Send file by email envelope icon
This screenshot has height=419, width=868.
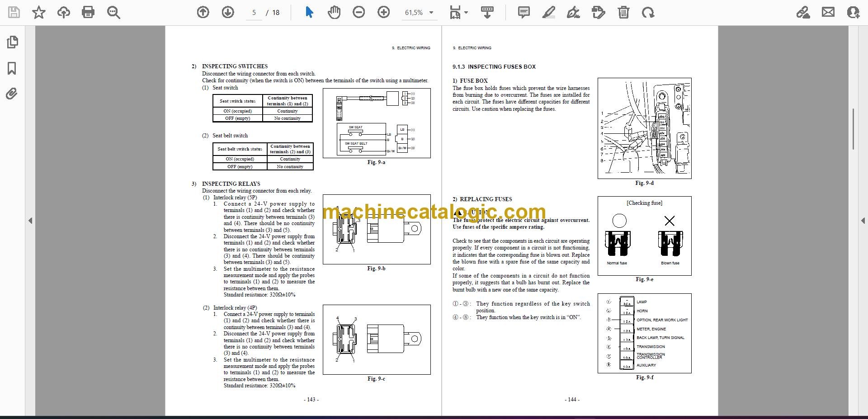[x=828, y=12]
